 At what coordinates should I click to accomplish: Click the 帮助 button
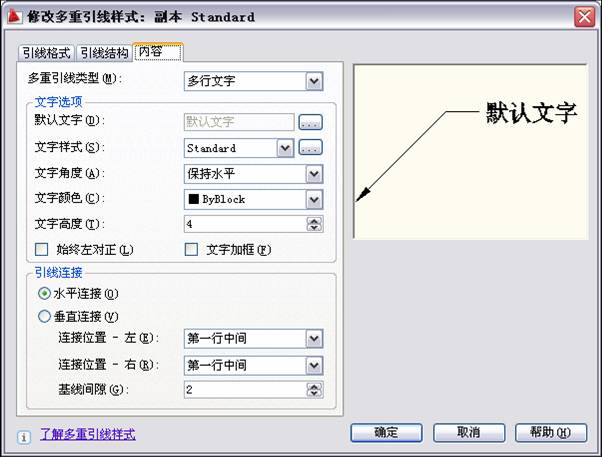(x=551, y=432)
